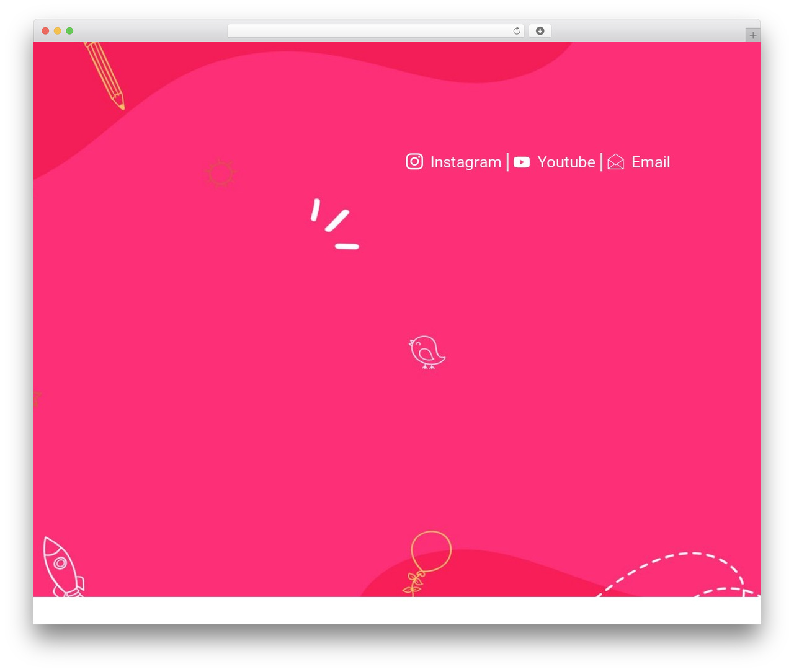Open the Email text link
The width and height of the screenshot is (794, 672).
[x=651, y=162]
